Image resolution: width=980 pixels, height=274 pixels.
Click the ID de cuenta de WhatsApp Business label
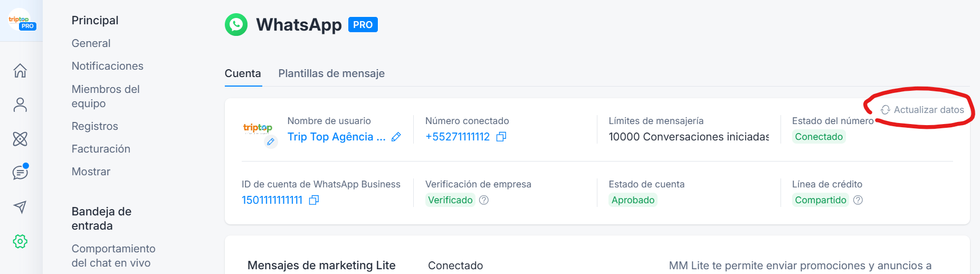click(321, 184)
